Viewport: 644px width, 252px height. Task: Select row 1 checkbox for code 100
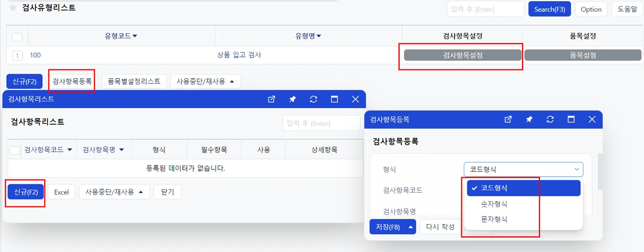[17, 56]
